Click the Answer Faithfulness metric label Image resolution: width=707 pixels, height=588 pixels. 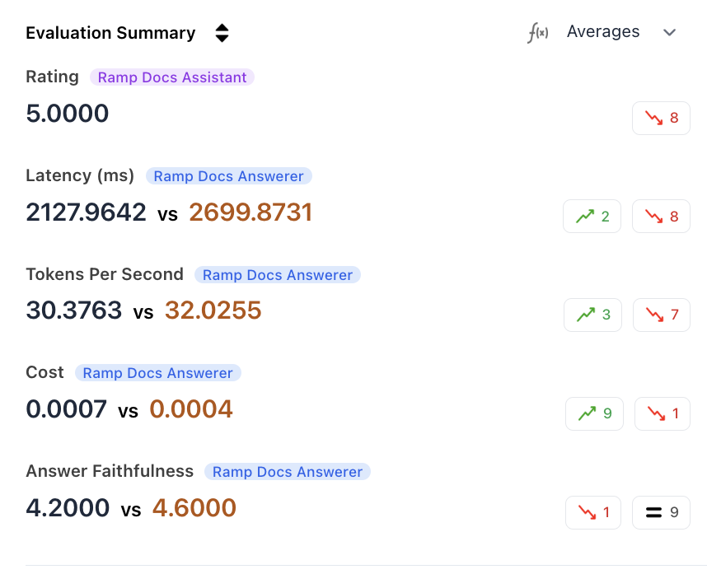[x=110, y=471]
